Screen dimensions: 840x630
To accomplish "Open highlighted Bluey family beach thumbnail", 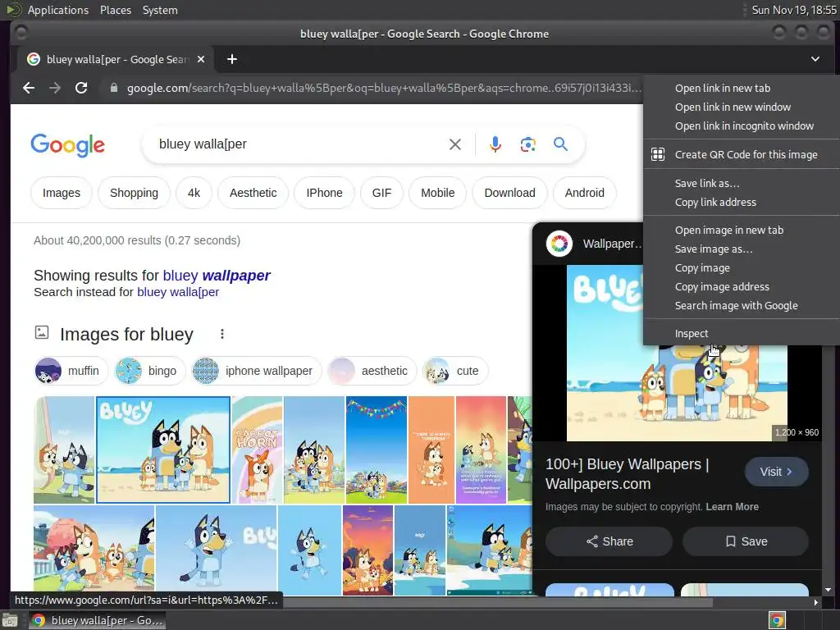I will (x=163, y=450).
